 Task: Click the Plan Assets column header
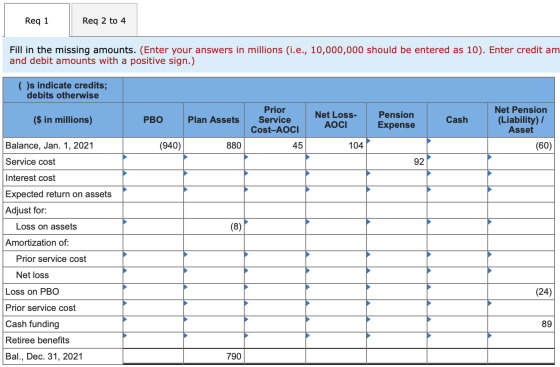click(214, 120)
